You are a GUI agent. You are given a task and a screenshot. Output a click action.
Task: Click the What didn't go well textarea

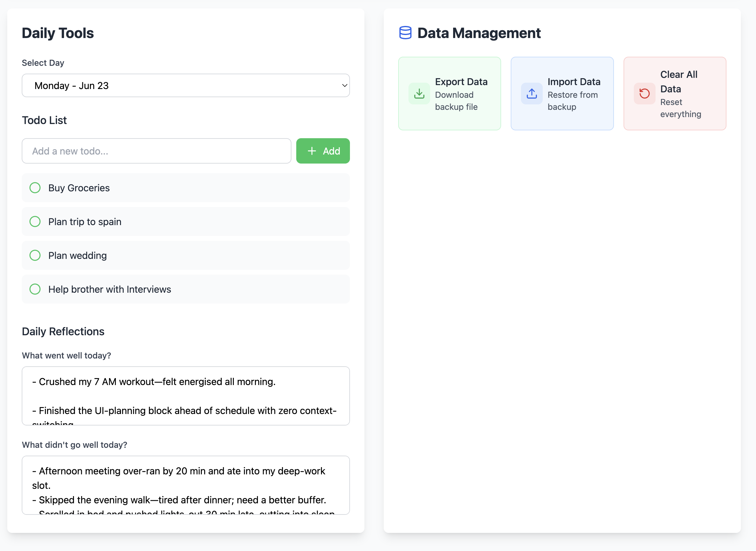[x=186, y=485]
